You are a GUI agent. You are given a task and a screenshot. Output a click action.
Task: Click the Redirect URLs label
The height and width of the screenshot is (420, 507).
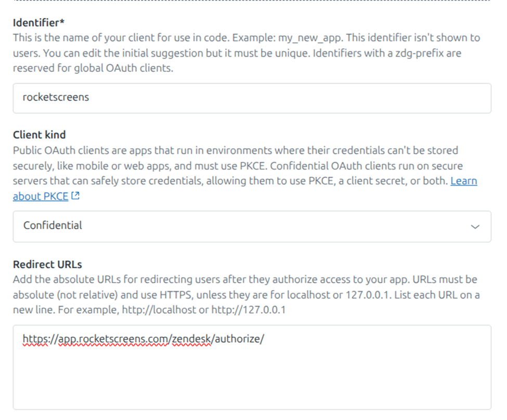47,264
